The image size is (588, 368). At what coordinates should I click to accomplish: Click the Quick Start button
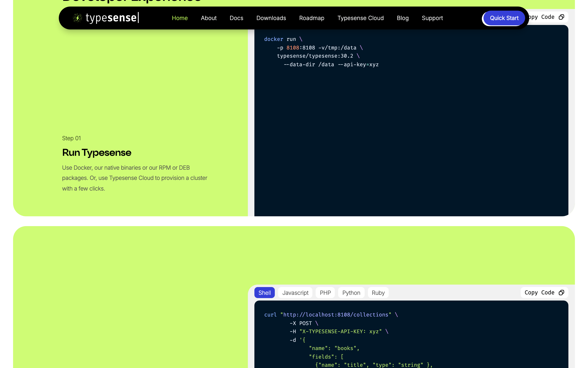click(x=504, y=18)
